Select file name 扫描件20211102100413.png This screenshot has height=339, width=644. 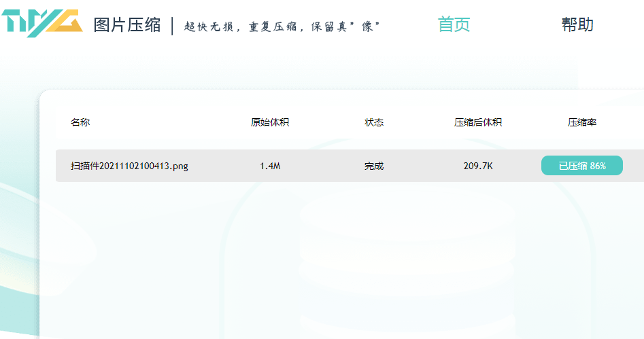[x=129, y=166]
